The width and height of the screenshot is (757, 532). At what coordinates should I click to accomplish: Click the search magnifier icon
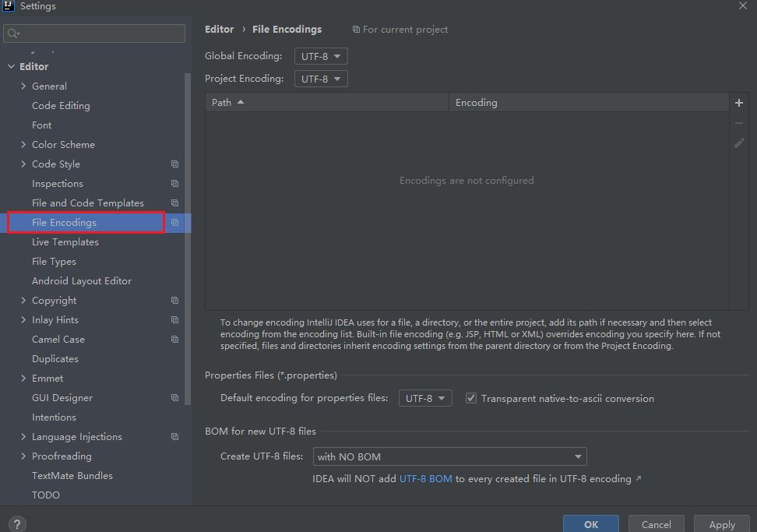pos(13,33)
